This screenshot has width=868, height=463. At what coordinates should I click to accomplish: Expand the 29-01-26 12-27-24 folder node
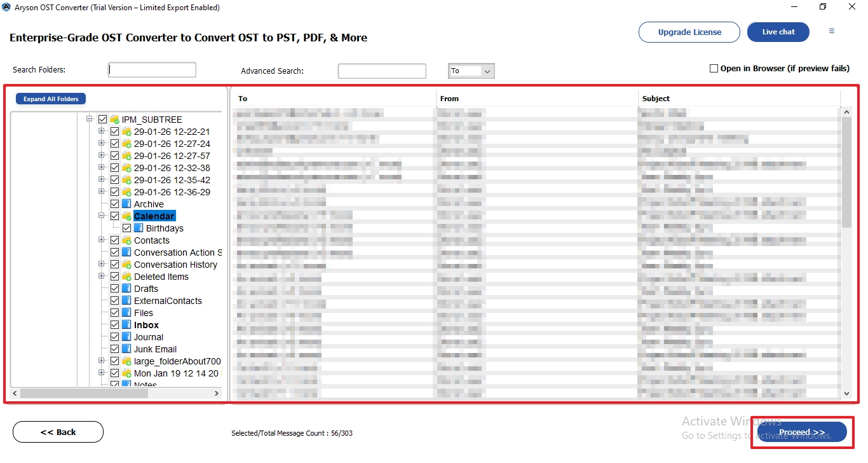click(x=102, y=143)
